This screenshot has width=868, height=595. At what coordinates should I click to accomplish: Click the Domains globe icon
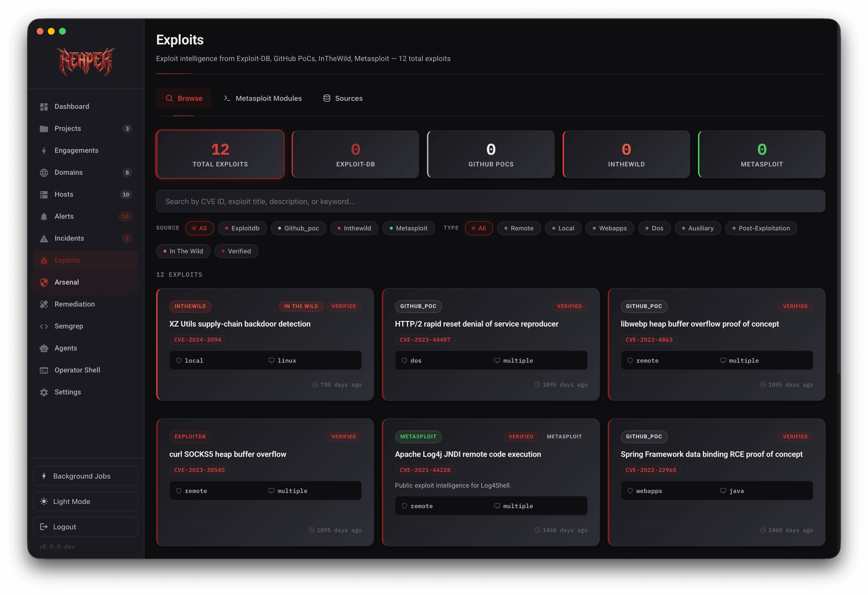tap(44, 173)
